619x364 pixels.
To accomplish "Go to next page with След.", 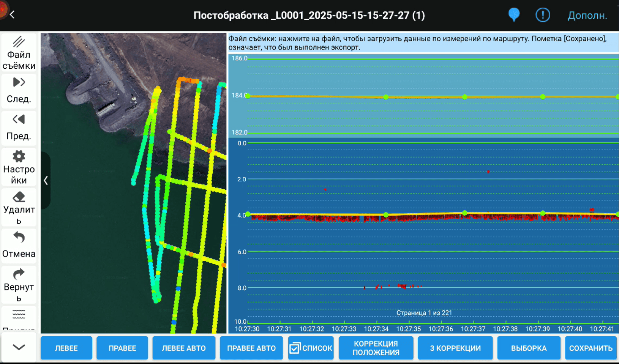I will point(19,90).
